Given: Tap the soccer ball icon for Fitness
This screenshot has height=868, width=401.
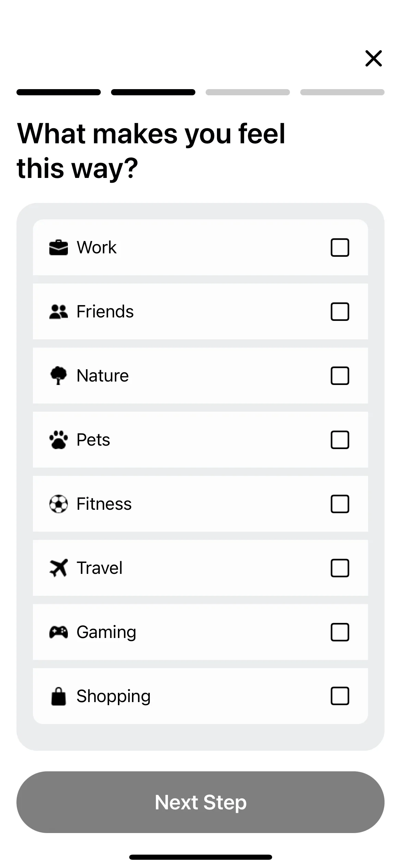Looking at the screenshot, I should 59,504.
